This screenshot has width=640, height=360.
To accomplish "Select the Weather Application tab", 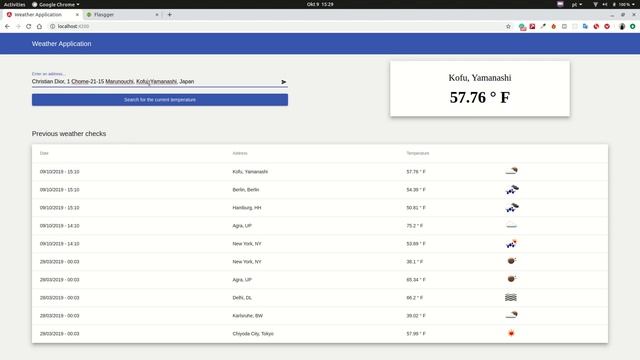I will [42, 15].
